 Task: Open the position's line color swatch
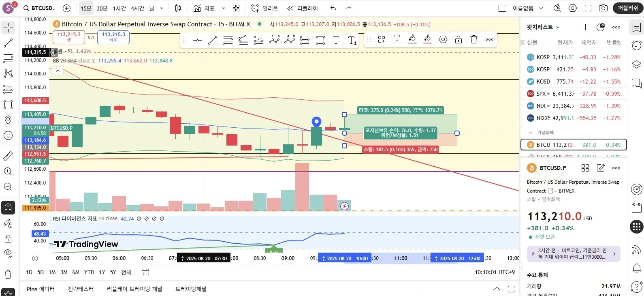click(412, 39)
